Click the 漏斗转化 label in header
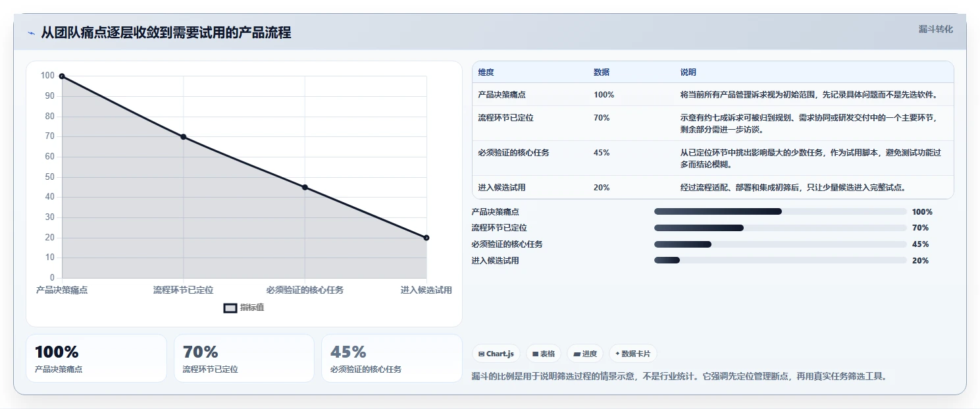Image resolution: width=980 pixels, height=409 pixels. (x=935, y=29)
